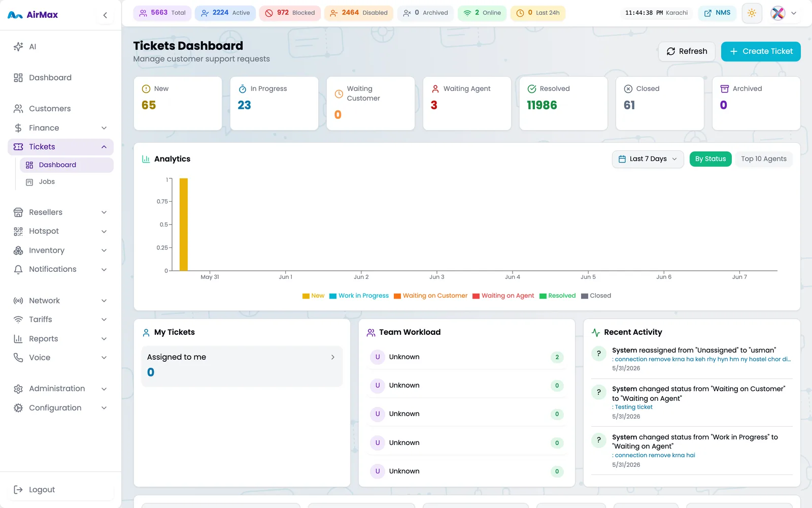Click the Configuration cog icon
The width and height of the screenshot is (812, 508).
coord(18,408)
